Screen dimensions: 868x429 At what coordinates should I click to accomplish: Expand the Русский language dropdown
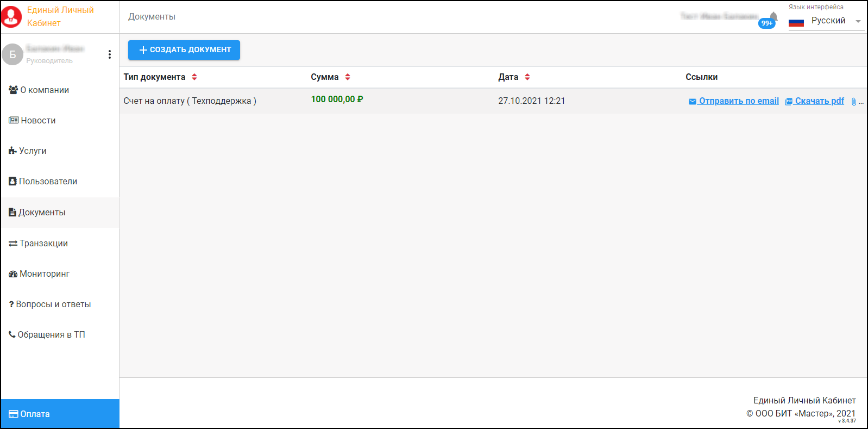coord(858,21)
